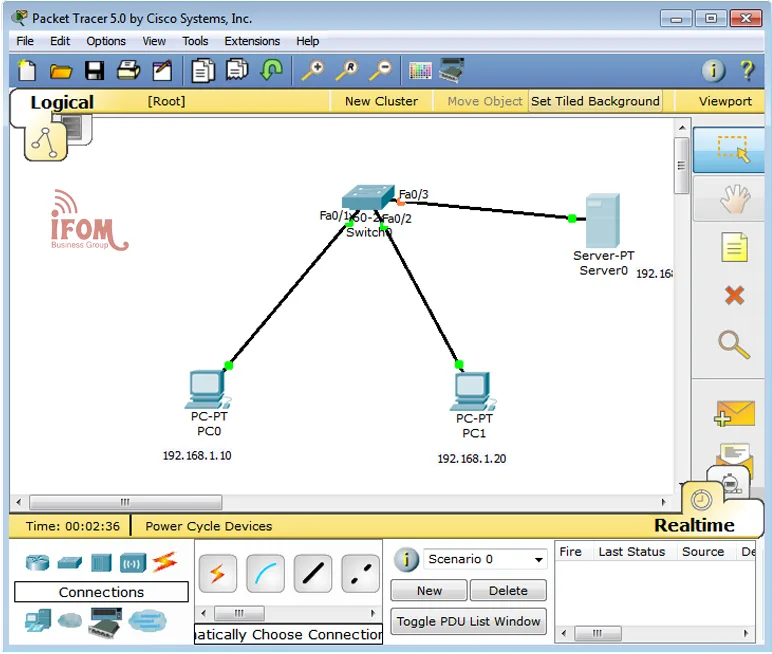Image resolution: width=772 pixels, height=654 pixels.
Task: Switch to Realtime mode tab
Action: [x=694, y=525]
